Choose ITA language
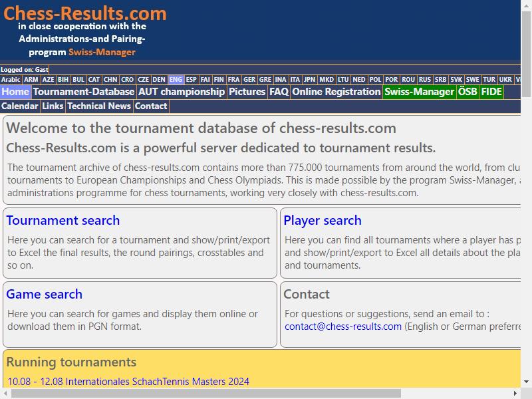This screenshot has height=399, width=532. pyautogui.click(x=295, y=79)
